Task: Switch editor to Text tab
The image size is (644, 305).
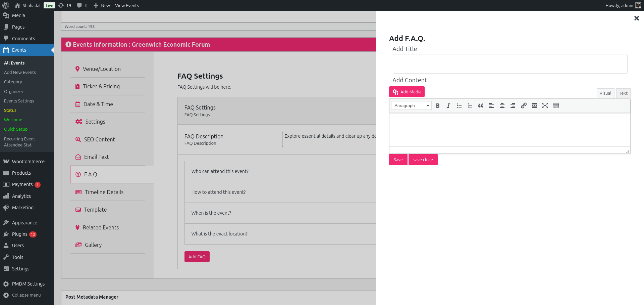Action: tap(623, 93)
